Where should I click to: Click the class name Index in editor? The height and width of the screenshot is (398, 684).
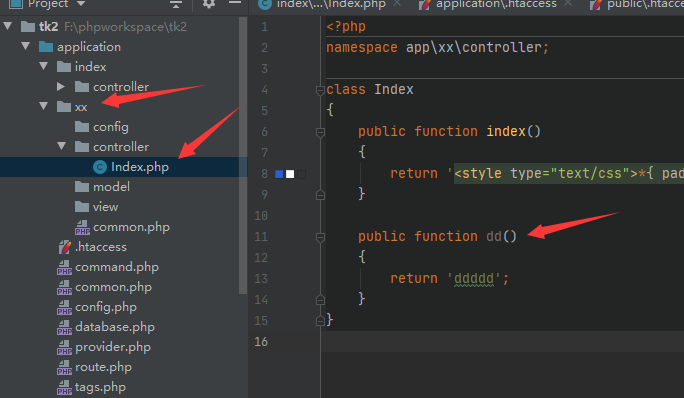[x=393, y=89]
